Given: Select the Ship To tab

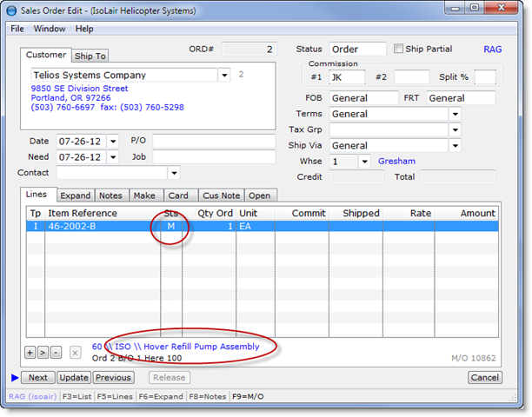Looking at the screenshot, I should [x=90, y=56].
